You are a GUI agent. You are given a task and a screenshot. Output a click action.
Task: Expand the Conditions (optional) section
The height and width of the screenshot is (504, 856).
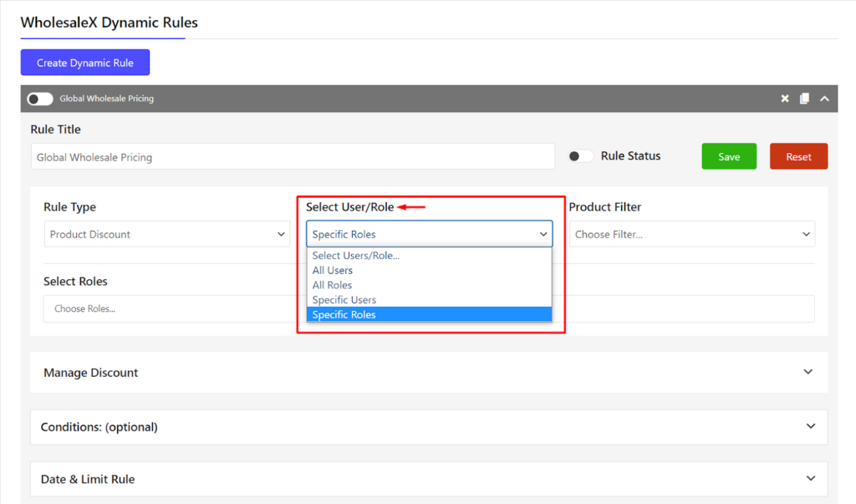click(429, 427)
